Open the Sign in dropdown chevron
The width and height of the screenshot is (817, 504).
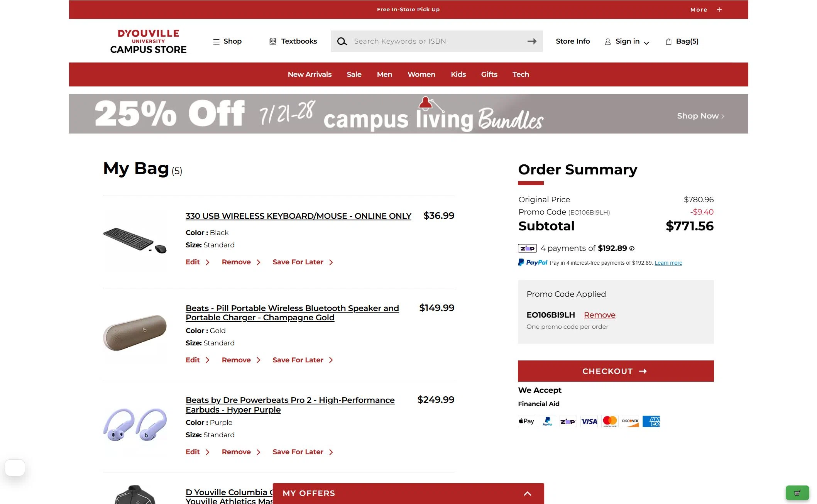coord(646,43)
